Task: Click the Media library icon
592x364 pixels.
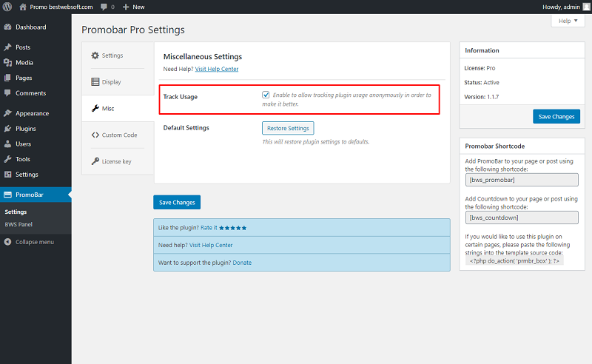Action: tap(7, 63)
